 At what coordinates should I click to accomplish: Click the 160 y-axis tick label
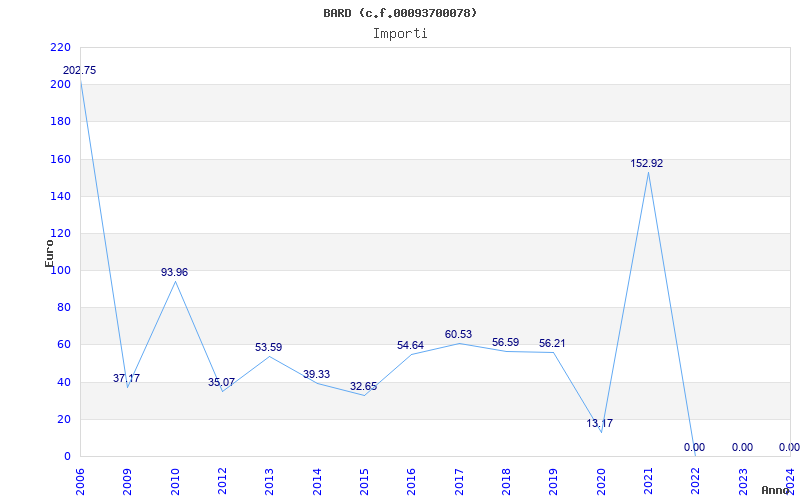pos(60,159)
